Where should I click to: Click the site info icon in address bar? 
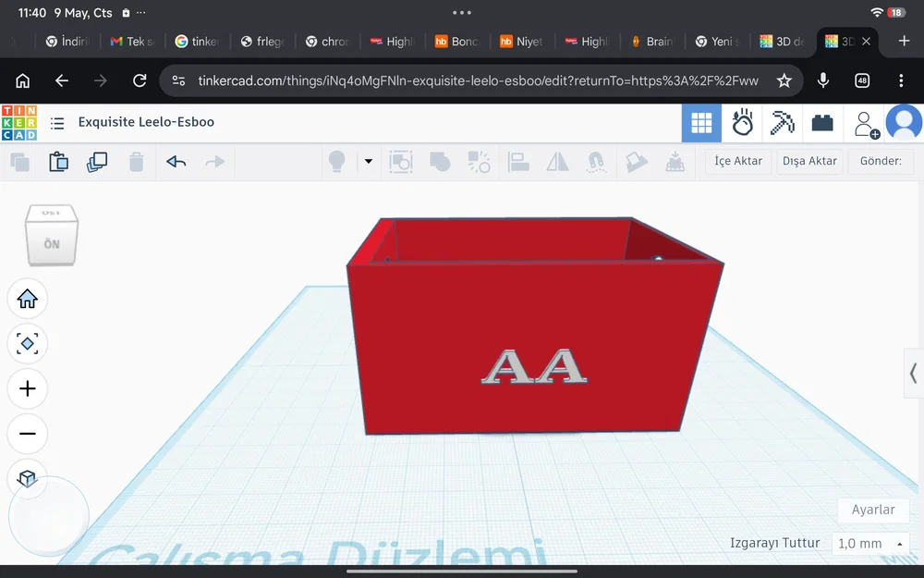(x=178, y=80)
